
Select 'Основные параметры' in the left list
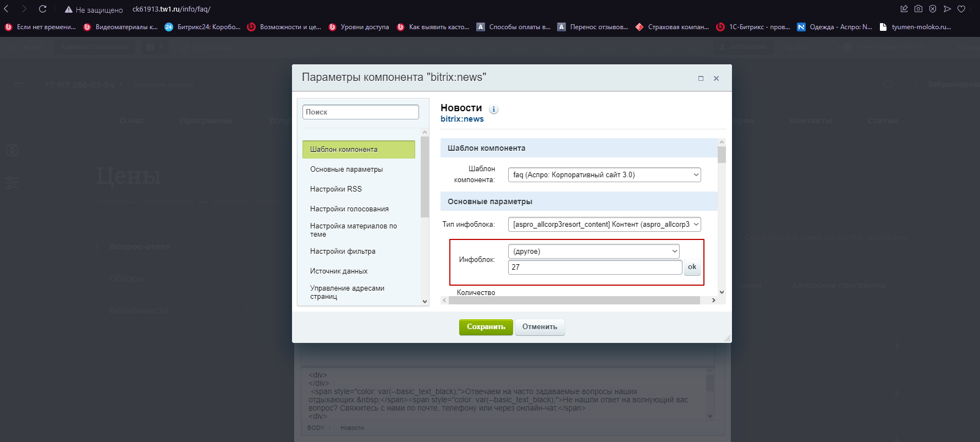point(346,170)
